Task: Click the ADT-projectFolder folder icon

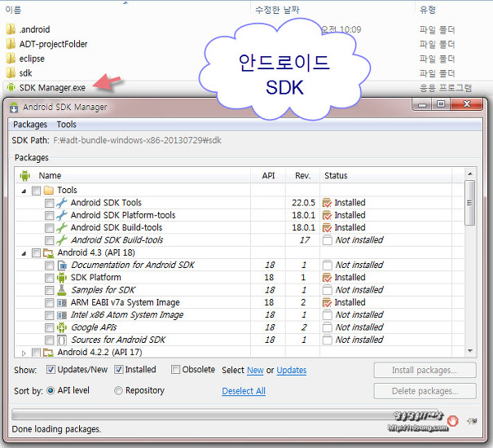Action: pos(11,44)
